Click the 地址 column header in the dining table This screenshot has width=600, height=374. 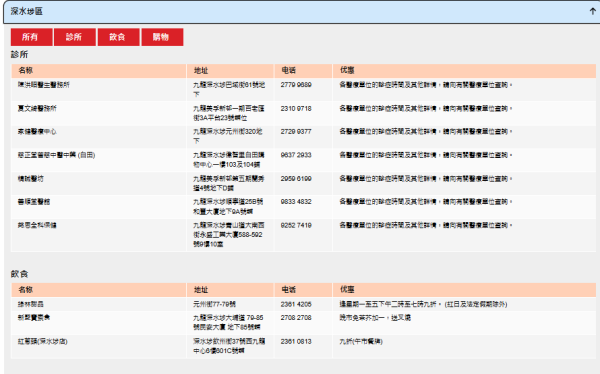click(201, 290)
